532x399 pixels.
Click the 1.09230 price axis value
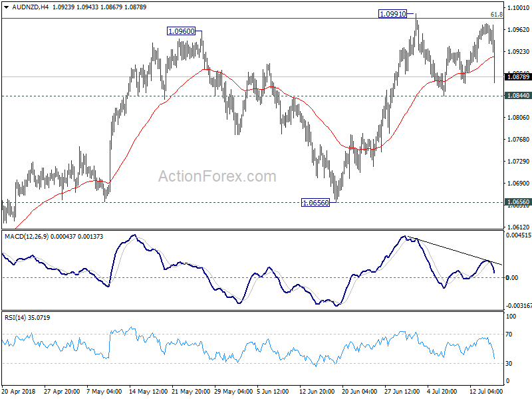coord(518,52)
